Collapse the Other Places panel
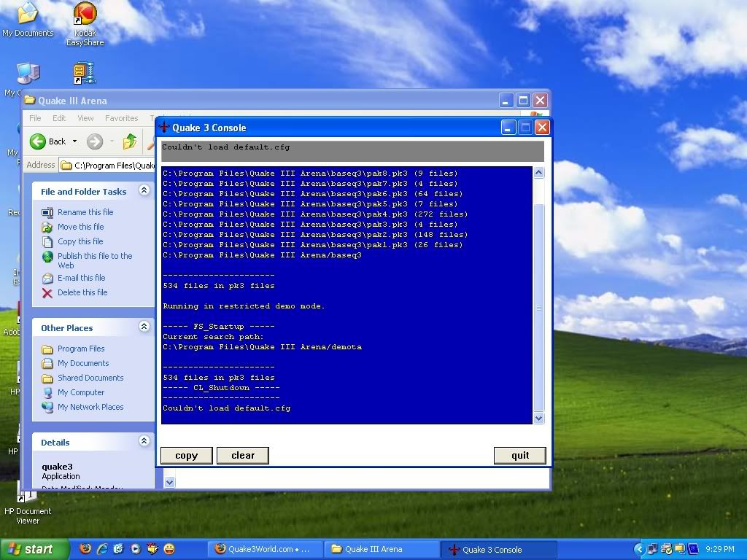This screenshot has width=747, height=560. (x=144, y=327)
